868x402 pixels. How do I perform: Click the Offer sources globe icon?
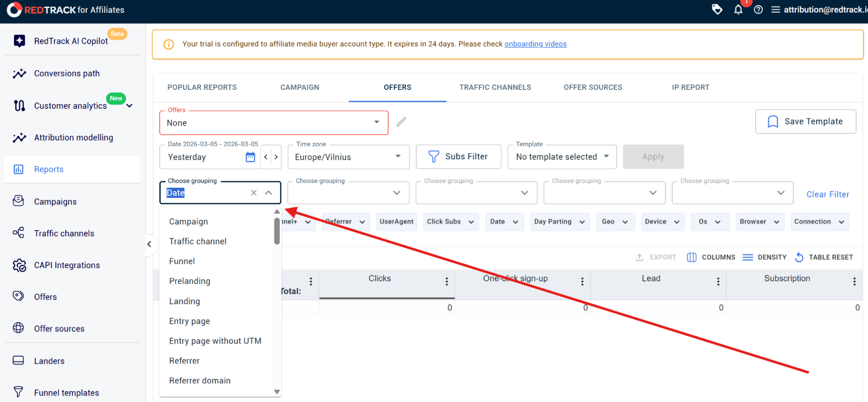(x=18, y=328)
